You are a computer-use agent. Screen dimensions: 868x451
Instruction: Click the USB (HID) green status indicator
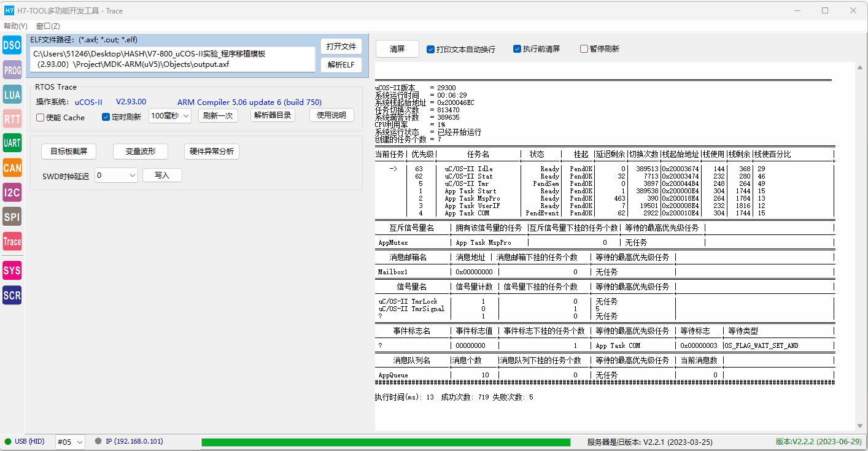[8, 442]
